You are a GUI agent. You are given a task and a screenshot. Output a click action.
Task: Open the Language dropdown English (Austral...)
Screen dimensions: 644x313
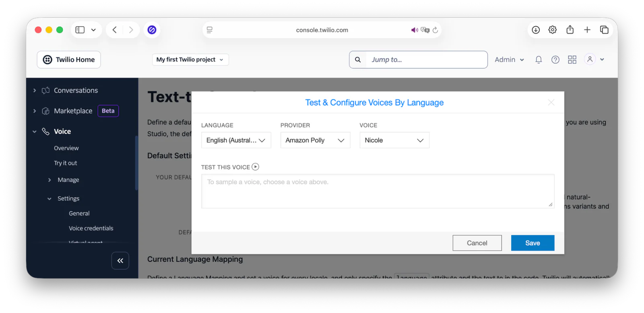tap(236, 140)
